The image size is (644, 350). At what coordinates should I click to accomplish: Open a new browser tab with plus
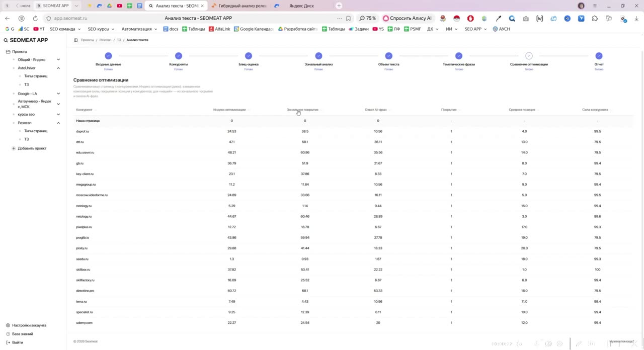pos(339,6)
